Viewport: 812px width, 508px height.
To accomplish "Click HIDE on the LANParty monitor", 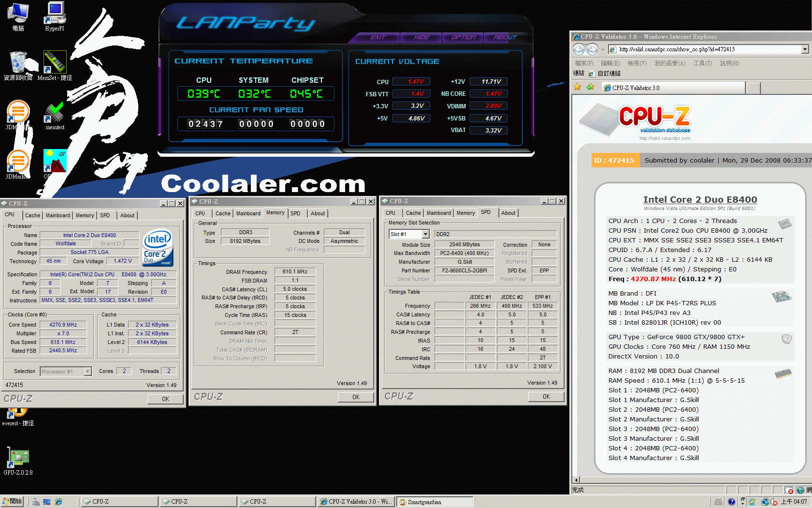I will (x=421, y=37).
